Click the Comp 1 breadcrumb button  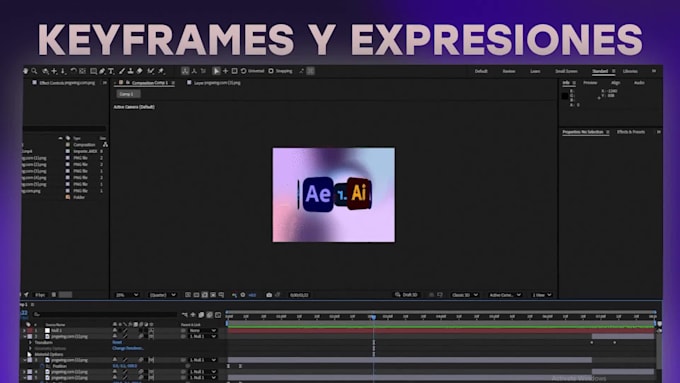click(128, 94)
